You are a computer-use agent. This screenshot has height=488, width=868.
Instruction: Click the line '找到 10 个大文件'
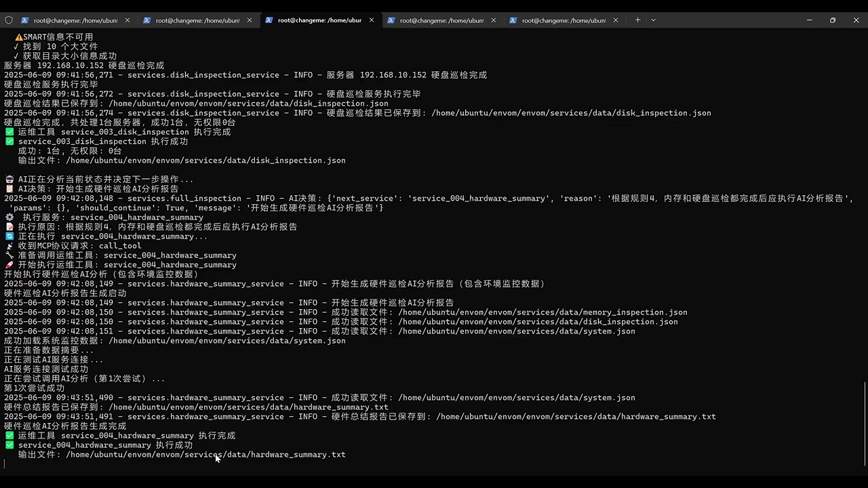point(56,47)
